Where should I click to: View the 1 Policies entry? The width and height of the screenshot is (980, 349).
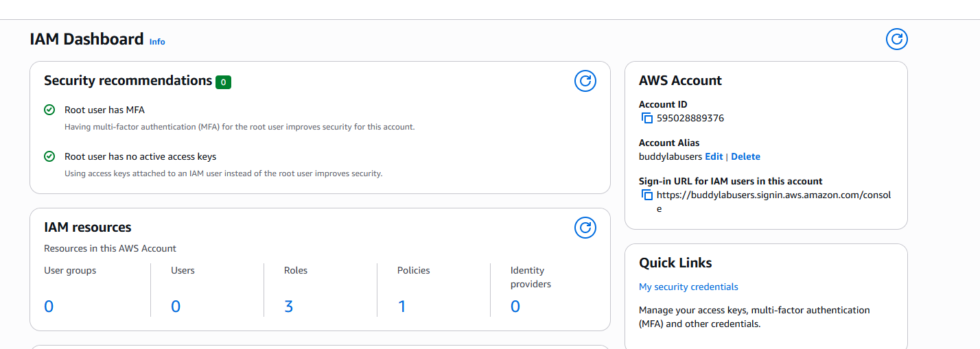pyautogui.click(x=402, y=306)
